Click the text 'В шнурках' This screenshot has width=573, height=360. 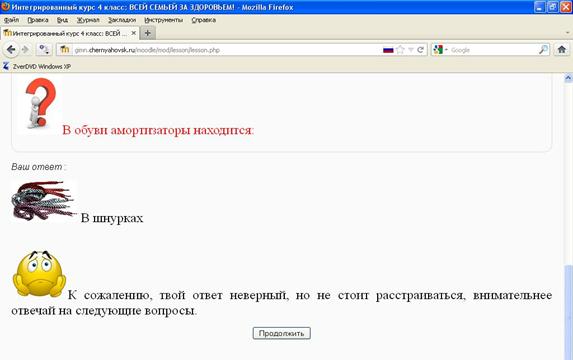tap(112, 218)
